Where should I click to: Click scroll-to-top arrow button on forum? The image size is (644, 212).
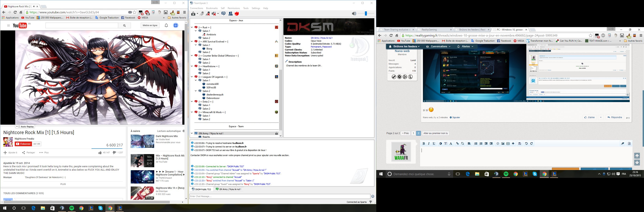coord(637,156)
